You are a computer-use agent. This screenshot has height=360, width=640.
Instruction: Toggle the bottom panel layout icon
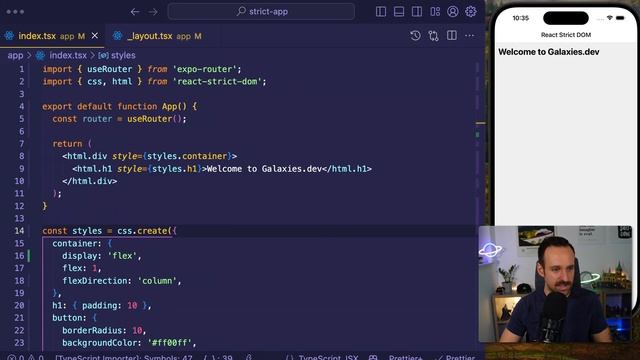(399, 11)
